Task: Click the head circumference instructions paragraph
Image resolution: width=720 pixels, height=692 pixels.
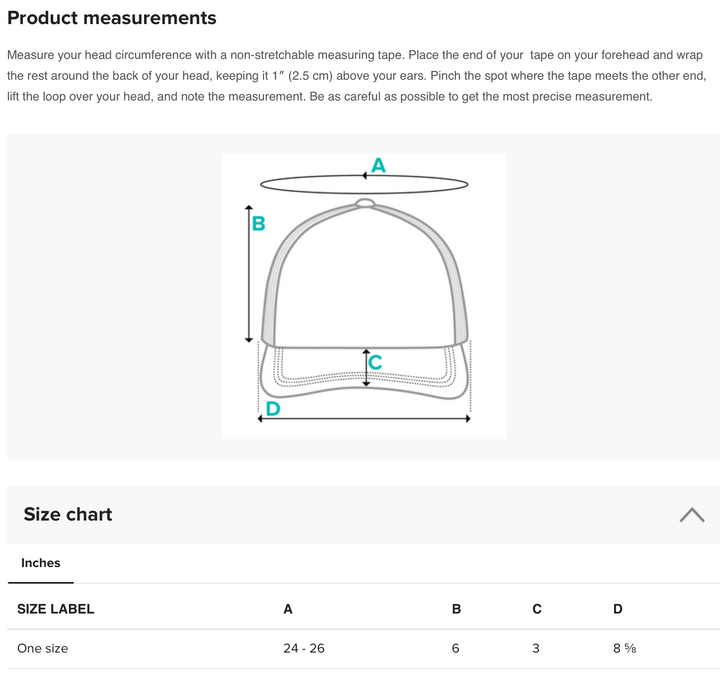Action: [x=357, y=76]
